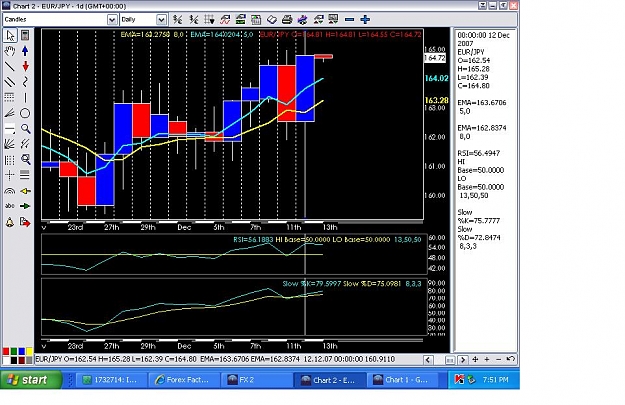625x405 pixels.
Task: Pick the yellow color swatch
Action: click(29, 351)
